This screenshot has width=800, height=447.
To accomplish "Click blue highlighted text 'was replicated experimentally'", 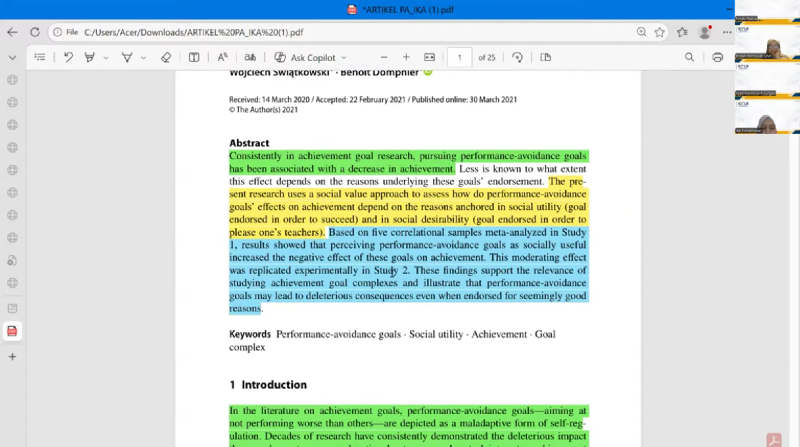I will pyautogui.click(x=294, y=270).
